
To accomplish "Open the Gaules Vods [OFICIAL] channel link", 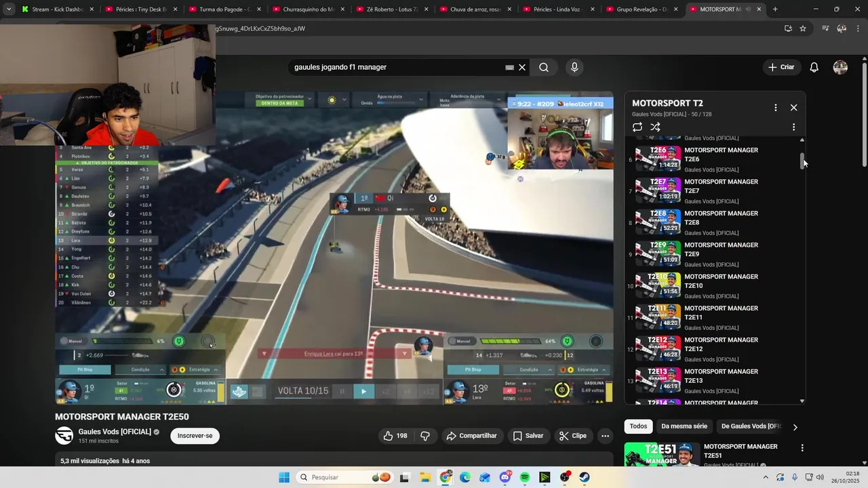I will point(115,432).
